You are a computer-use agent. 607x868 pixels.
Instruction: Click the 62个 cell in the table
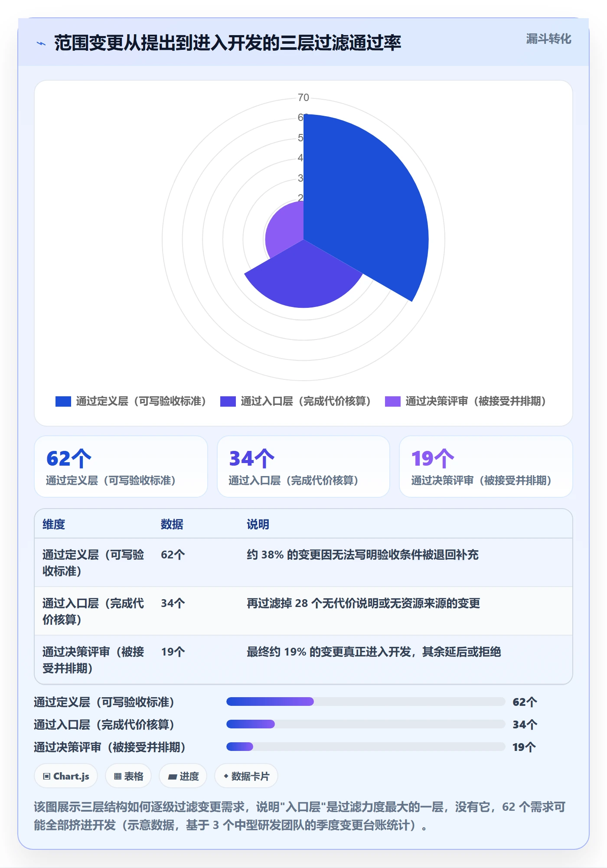(173, 555)
